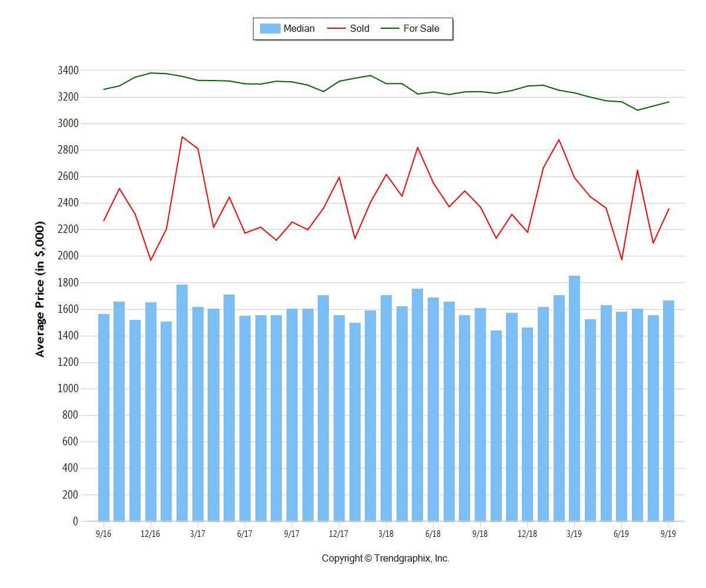Toggle the For Sale legend label

421,28
